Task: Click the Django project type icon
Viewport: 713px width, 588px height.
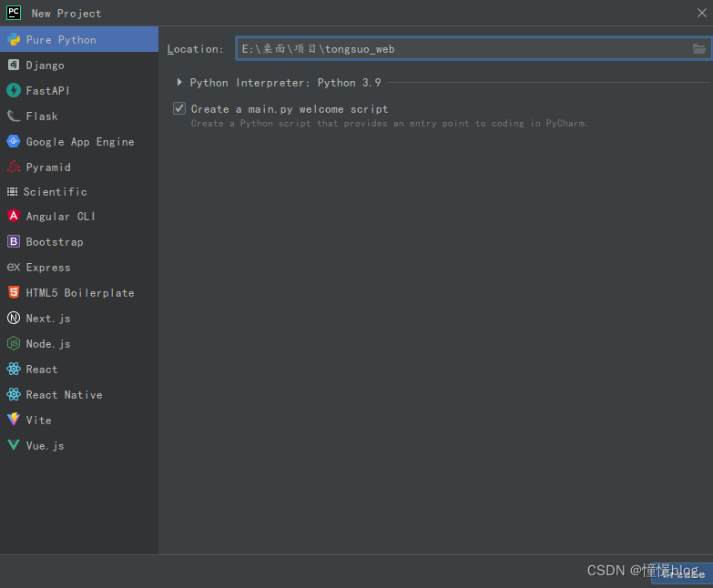Action: click(14, 65)
